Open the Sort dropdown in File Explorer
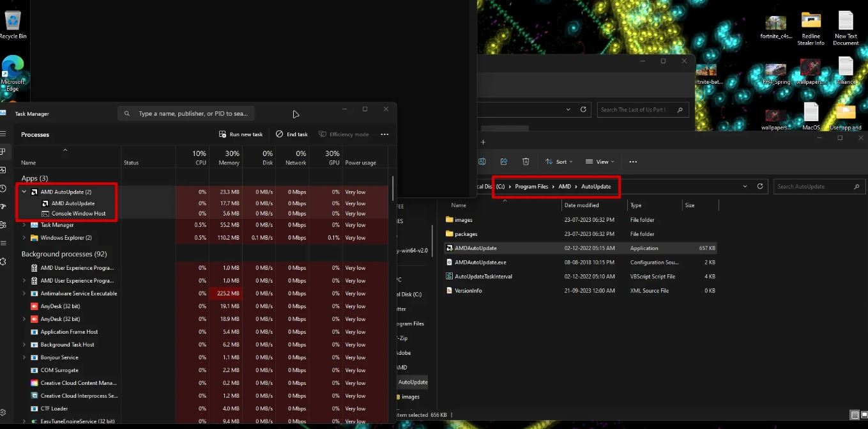The image size is (868, 429). pyautogui.click(x=559, y=162)
